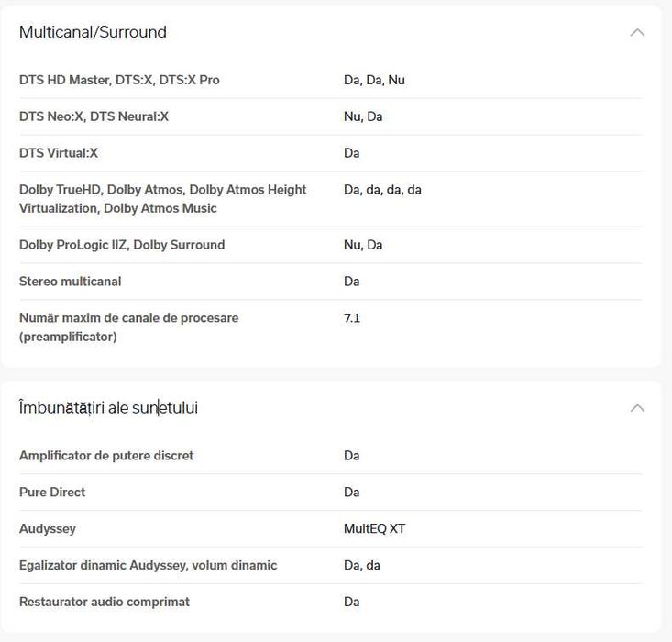Click the DTS Virtual:X row label
The height and width of the screenshot is (642, 672).
tap(59, 153)
